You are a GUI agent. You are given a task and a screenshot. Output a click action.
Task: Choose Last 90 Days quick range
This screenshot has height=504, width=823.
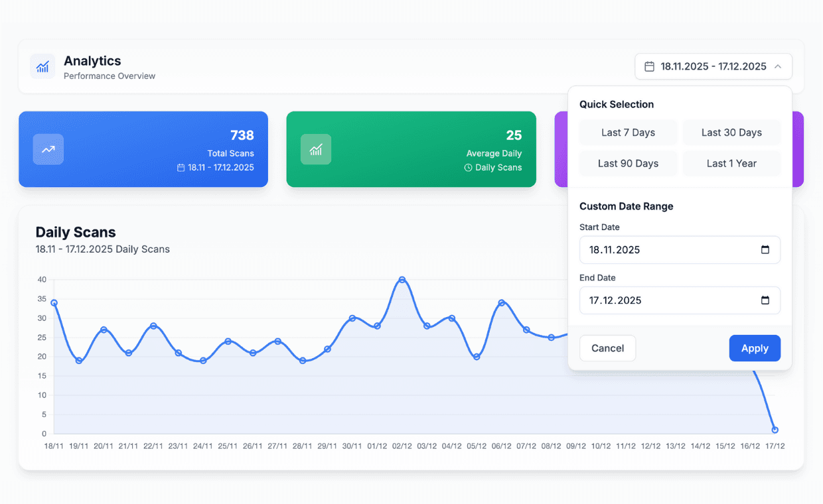point(628,163)
